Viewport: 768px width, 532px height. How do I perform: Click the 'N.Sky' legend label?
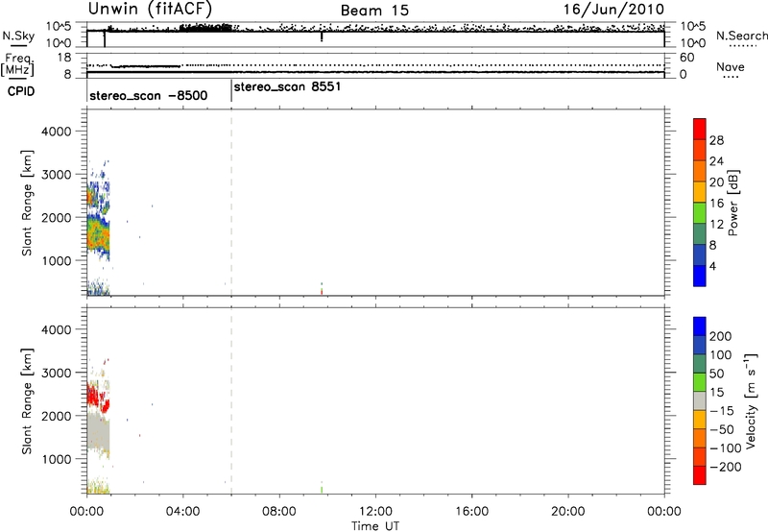point(18,36)
